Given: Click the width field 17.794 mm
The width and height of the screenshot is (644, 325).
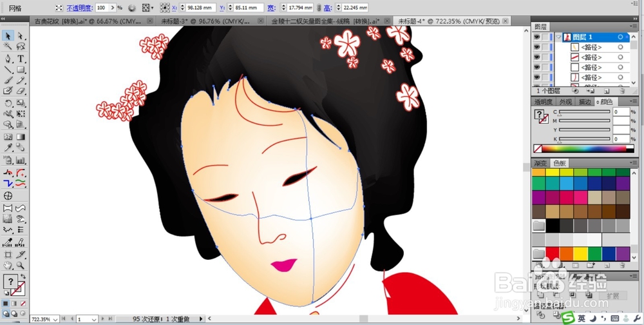Looking at the screenshot, I should (x=300, y=8).
